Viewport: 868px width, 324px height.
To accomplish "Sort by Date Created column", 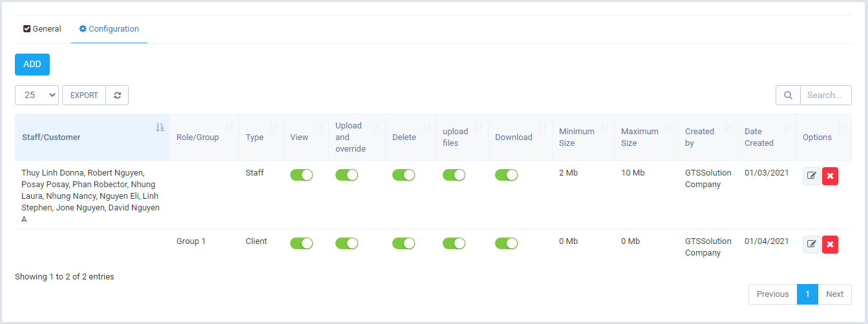I will click(x=767, y=137).
